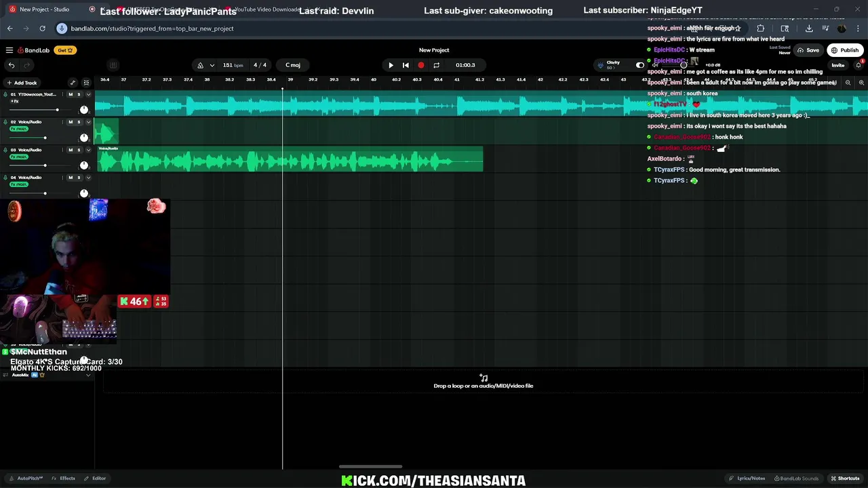This screenshot has width=868, height=488.
Task: Open the virtual piano keyboard icon
Action: pyautogui.click(x=113, y=65)
